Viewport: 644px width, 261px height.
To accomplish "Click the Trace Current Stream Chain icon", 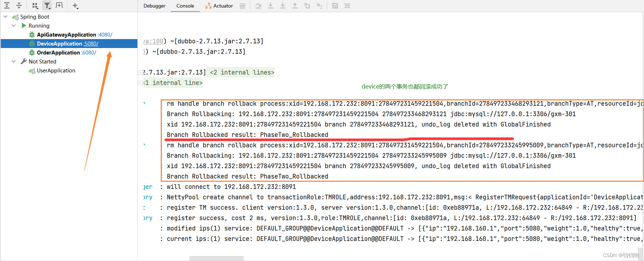I will [347, 6].
